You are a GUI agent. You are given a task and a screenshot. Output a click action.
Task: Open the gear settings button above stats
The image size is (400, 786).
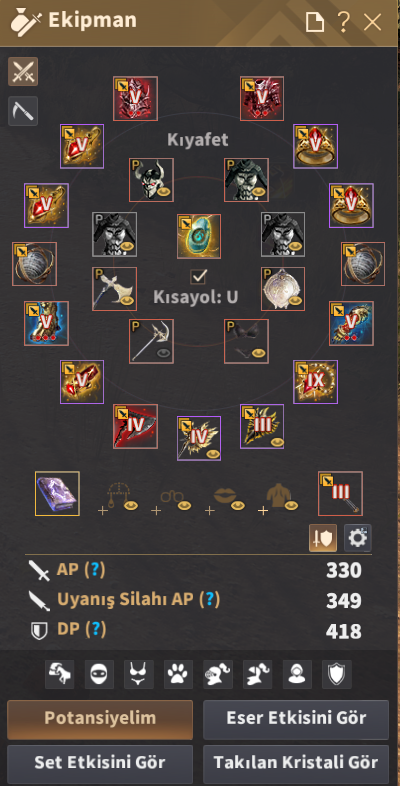(358, 538)
